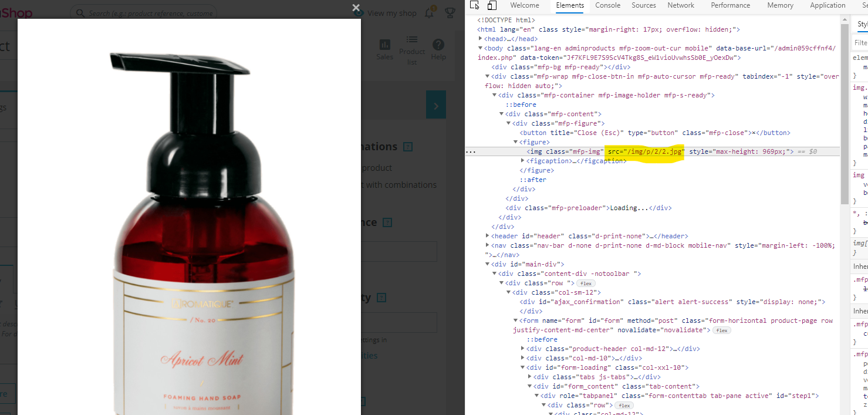Collapse the figure element node
This screenshot has height=415, width=868.
click(x=516, y=142)
